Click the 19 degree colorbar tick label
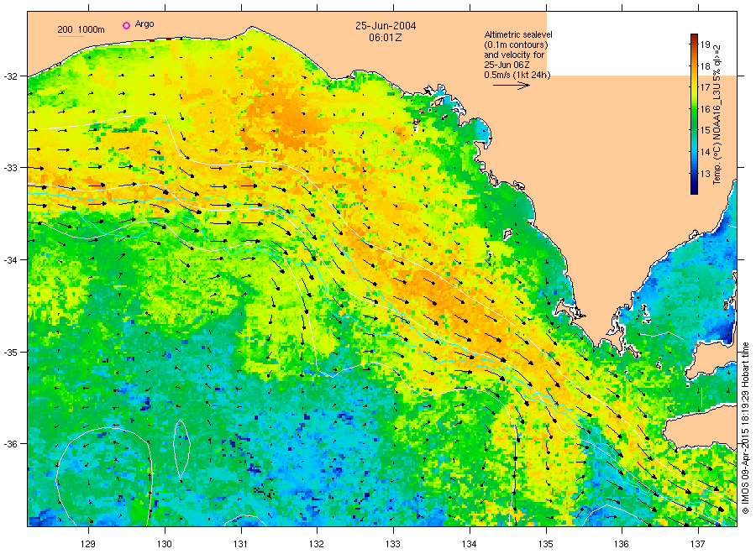 pos(706,44)
